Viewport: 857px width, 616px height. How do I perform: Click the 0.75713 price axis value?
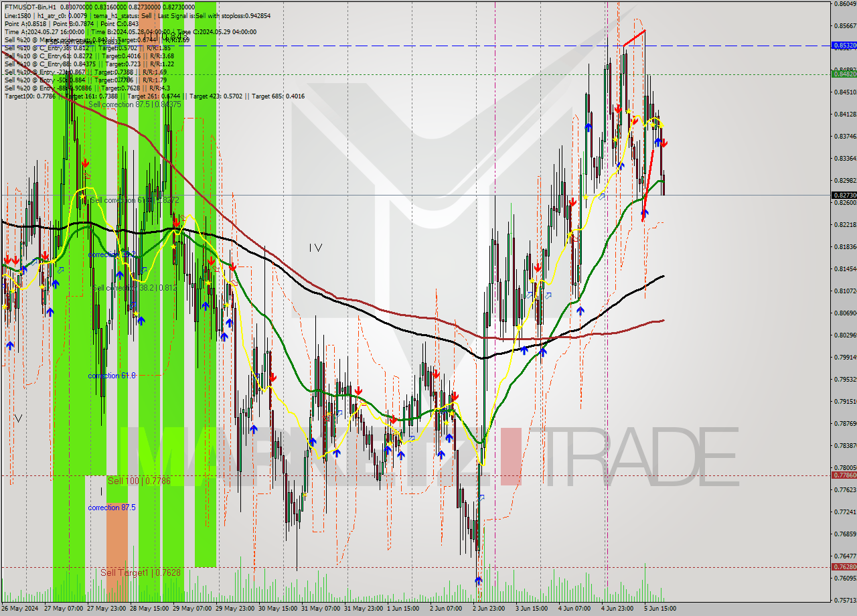pyautogui.click(x=844, y=600)
